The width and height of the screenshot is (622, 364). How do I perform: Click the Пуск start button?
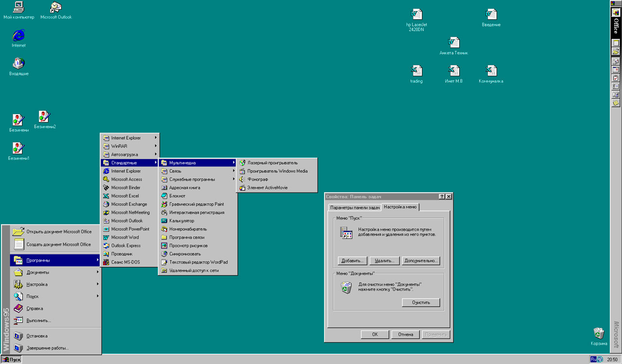coord(11,360)
